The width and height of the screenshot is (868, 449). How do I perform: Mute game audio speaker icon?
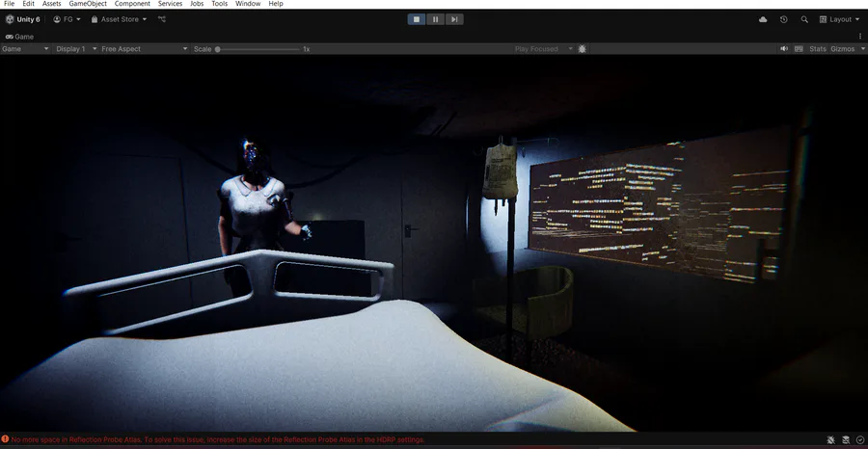point(784,49)
